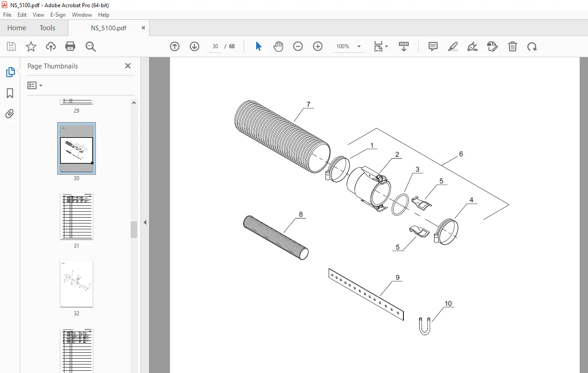The height and width of the screenshot is (373, 588).
Task: Open the E-Sign menu
Action: [x=58, y=15]
